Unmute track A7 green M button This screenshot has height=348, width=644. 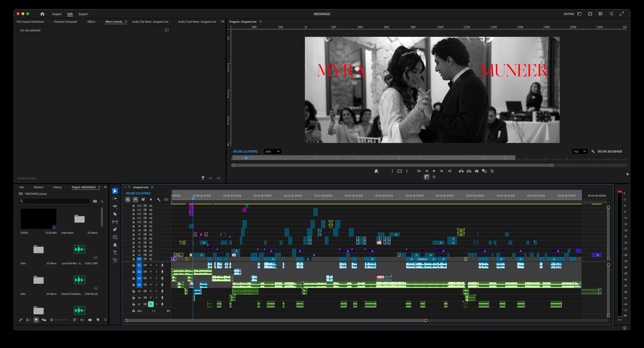[150, 304]
